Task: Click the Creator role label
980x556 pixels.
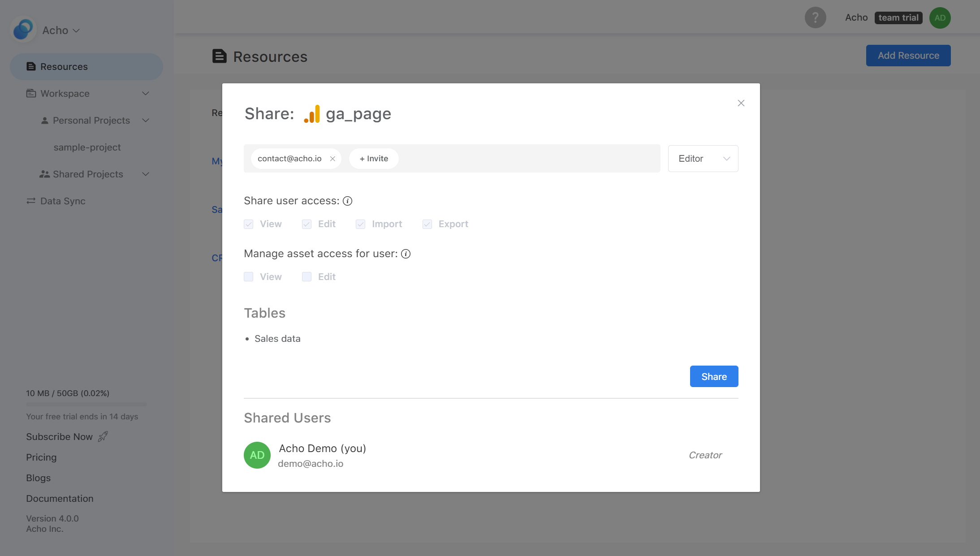Action: [x=705, y=455]
